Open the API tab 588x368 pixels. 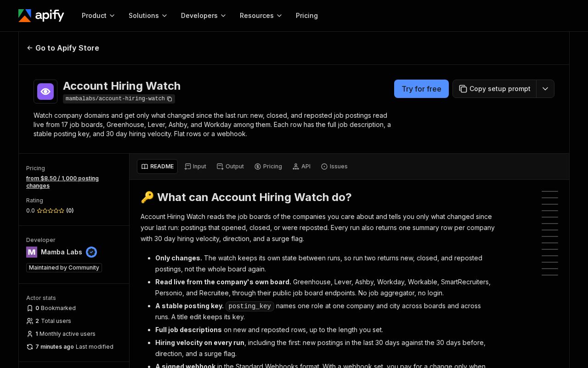click(301, 167)
